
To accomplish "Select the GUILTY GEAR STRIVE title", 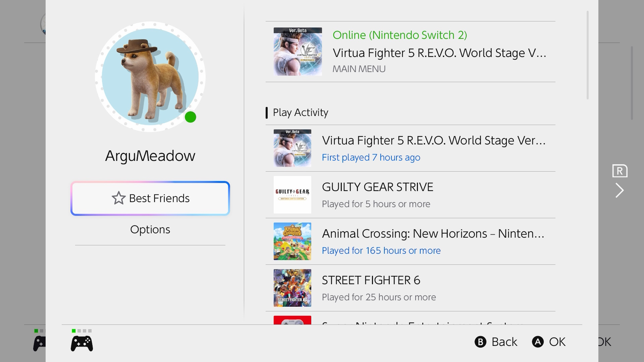I will coord(377,187).
